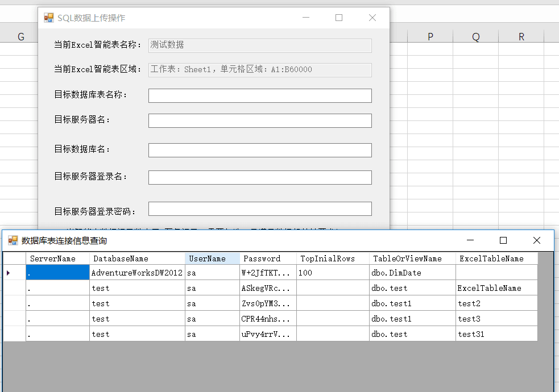Minimize the 数据库表连接信息查询 window
Viewport: 559px width, 392px height.
click(470, 240)
